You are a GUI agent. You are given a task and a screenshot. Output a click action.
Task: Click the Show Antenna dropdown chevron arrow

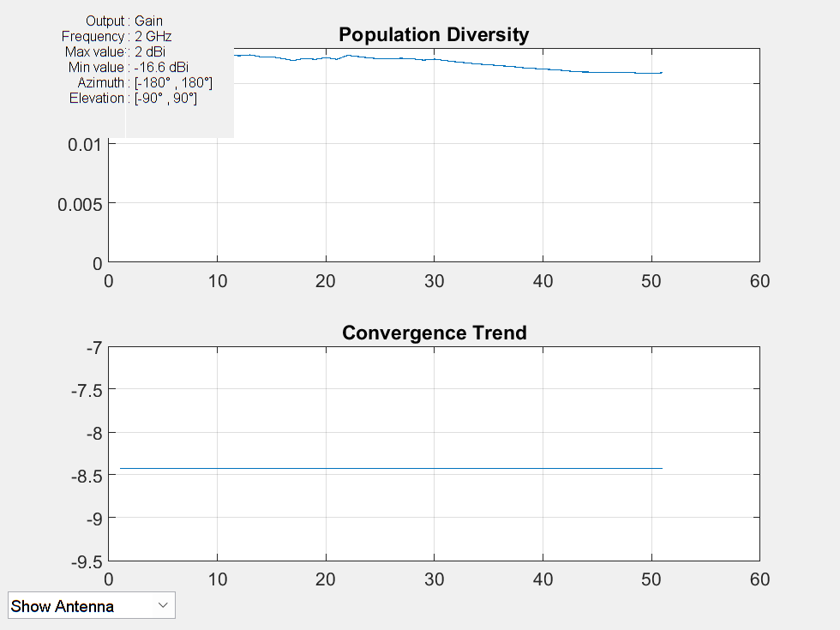[x=163, y=605]
